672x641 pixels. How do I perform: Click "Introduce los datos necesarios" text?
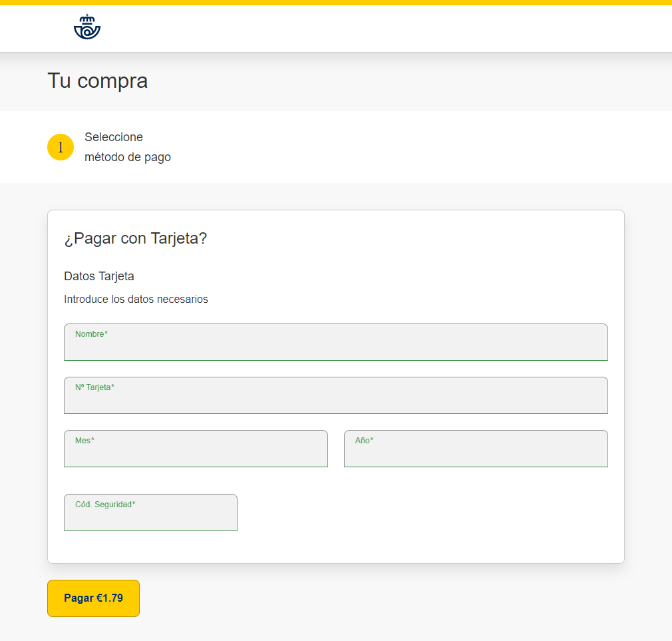point(136,300)
